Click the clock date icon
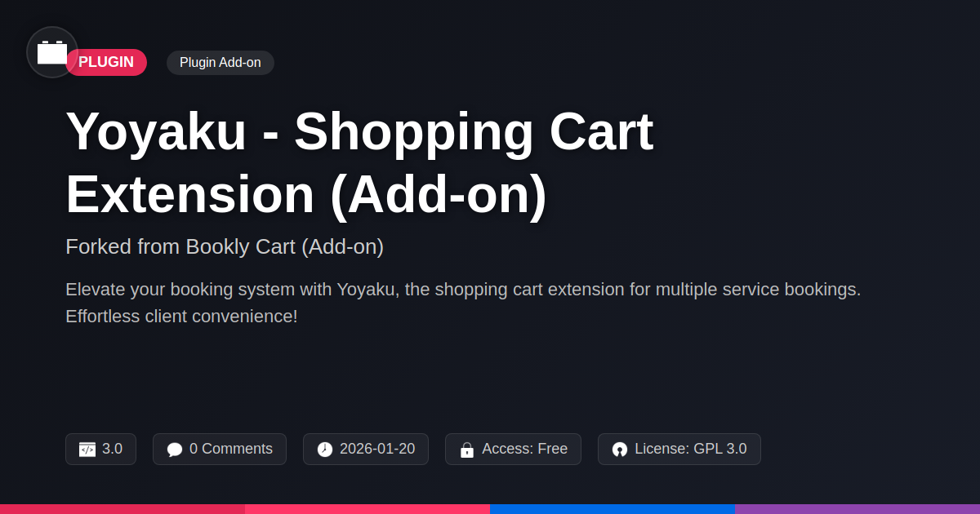The width and height of the screenshot is (980, 514). 325,450
